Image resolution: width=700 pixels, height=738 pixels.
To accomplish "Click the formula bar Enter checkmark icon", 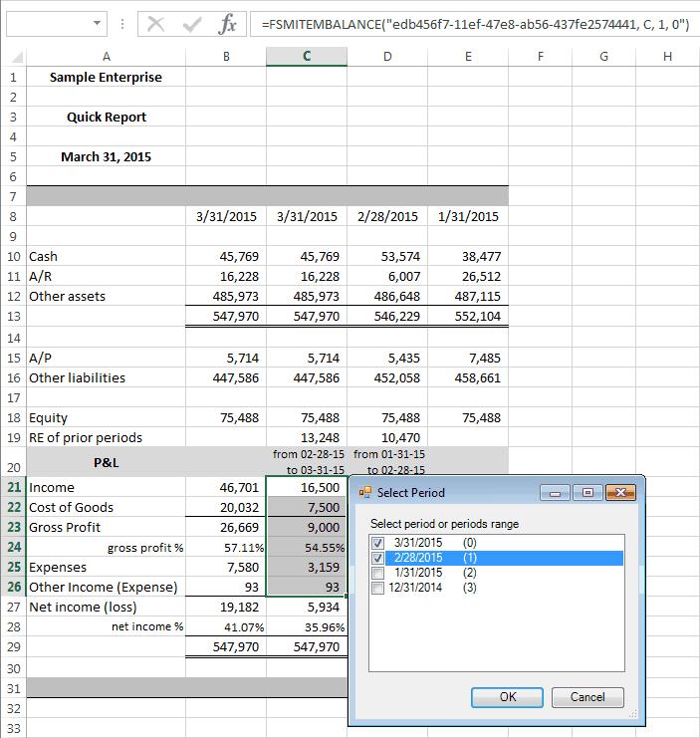I will 191,24.
